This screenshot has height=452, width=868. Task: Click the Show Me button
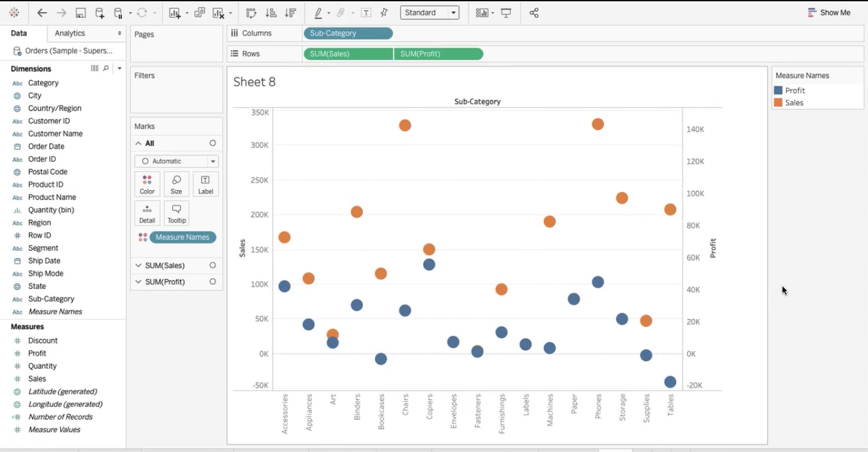coord(829,13)
